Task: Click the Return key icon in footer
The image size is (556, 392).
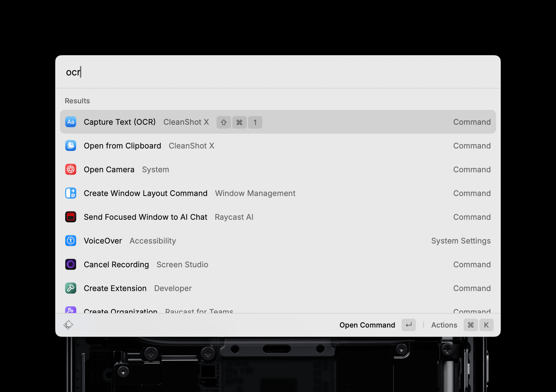Action: coord(409,325)
